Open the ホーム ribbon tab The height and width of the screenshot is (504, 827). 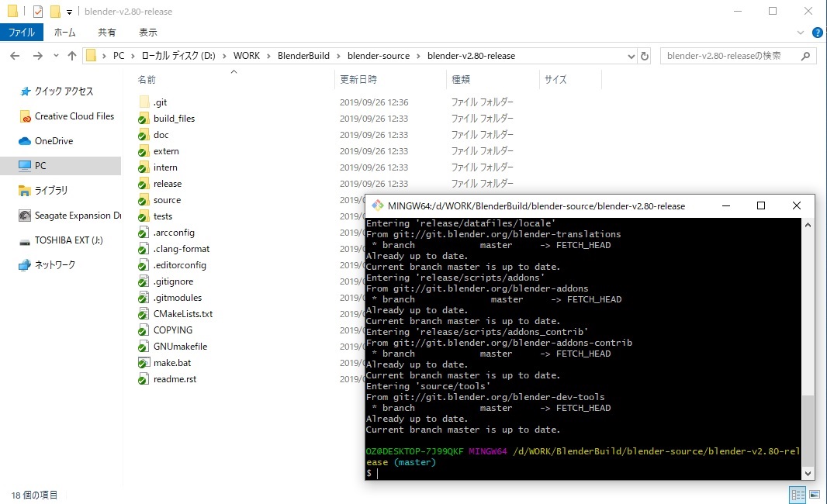click(65, 32)
